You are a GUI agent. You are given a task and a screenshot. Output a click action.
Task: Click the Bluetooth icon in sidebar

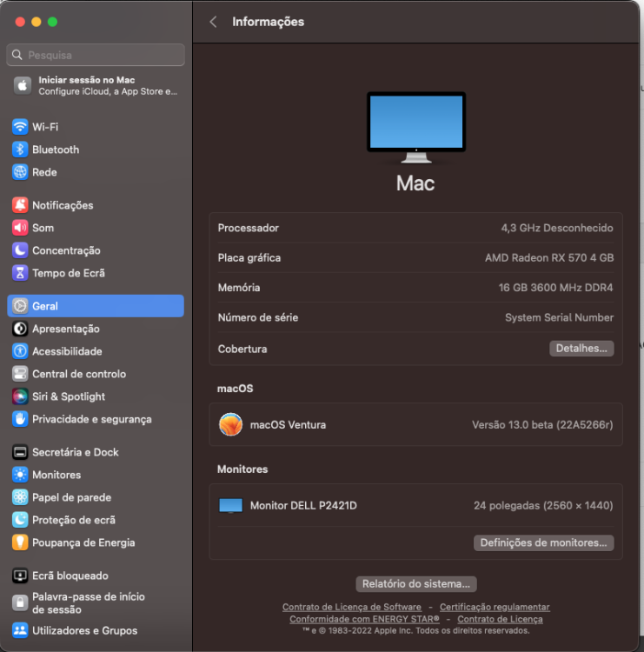[20, 150]
